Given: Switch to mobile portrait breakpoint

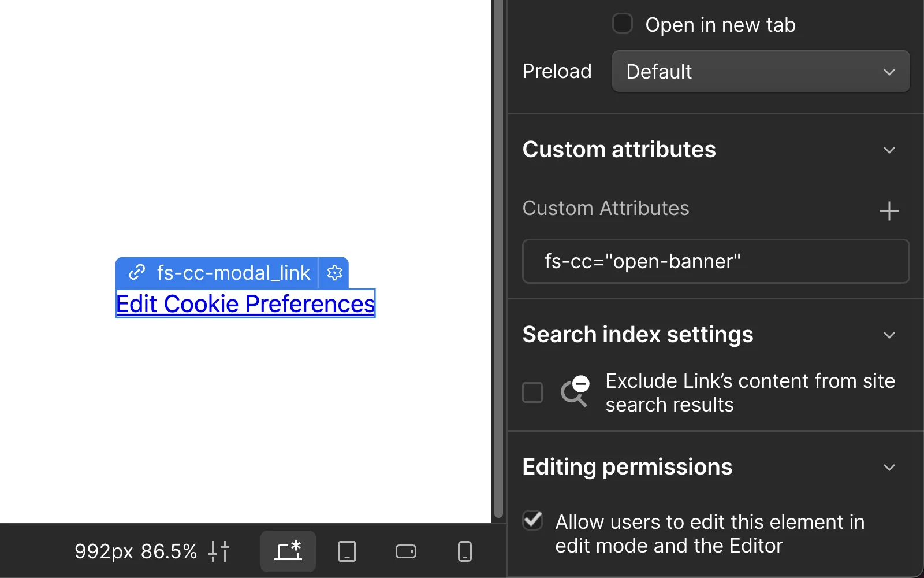Looking at the screenshot, I should coord(465,551).
